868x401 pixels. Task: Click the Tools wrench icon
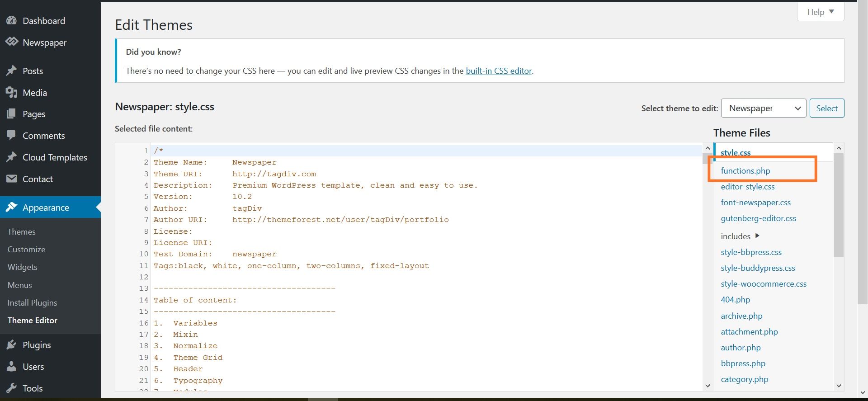pyautogui.click(x=11, y=388)
